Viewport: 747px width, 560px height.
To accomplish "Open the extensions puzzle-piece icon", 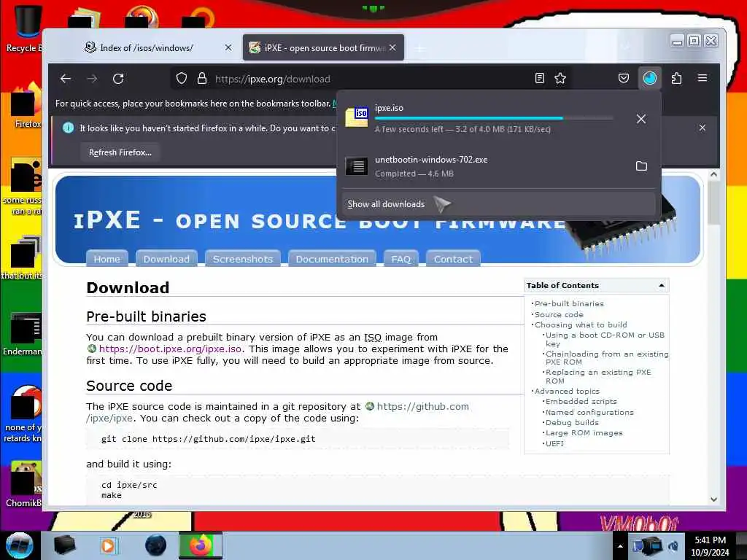I will (x=676, y=79).
